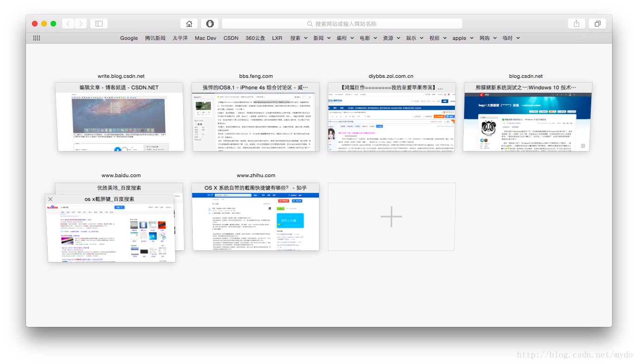Screen dimensions: 638x364
Task: Select the OS X 系统自带的截图快捷键 知乎 tab thumbnail
Action: click(x=255, y=217)
